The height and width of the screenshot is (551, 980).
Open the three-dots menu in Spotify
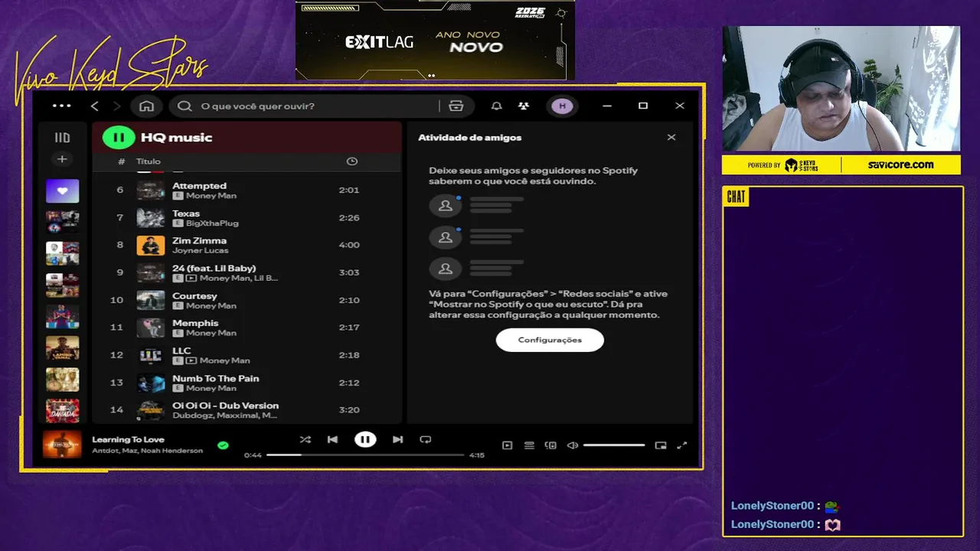point(62,106)
